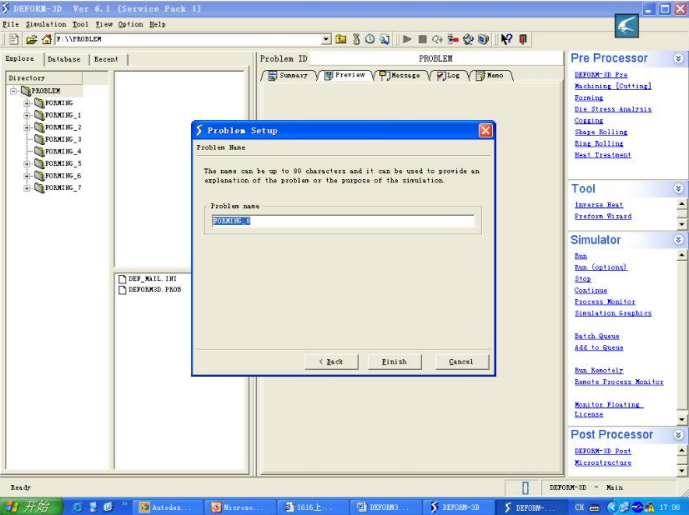Collapse the PROBLEM root tree node

tap(14, 91)
